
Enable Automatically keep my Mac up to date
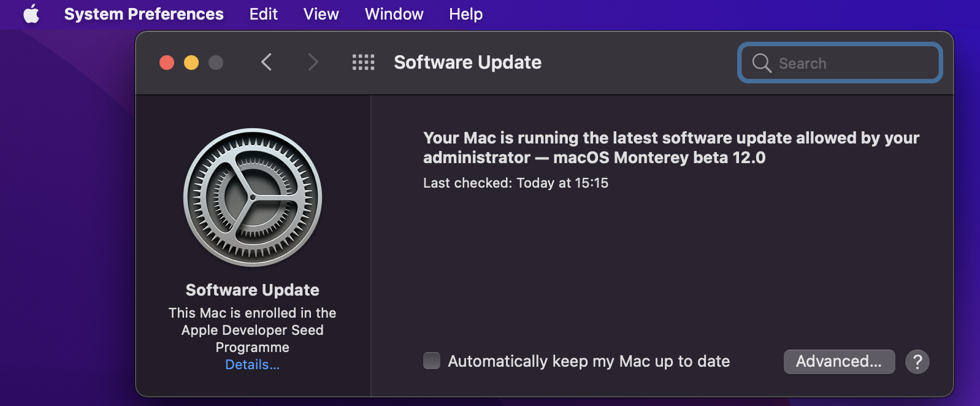click(432, 361)
